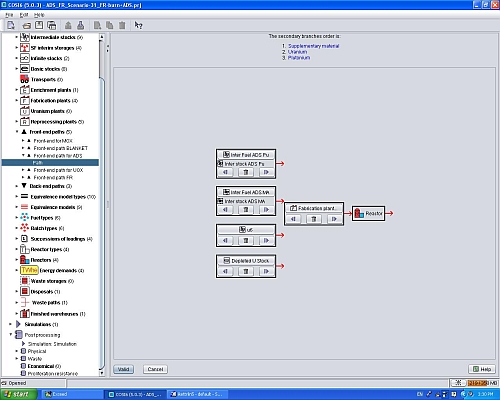Screen dimensions: 500x400
Task: Collapse the Front end paths node
Action: point(17,132)
